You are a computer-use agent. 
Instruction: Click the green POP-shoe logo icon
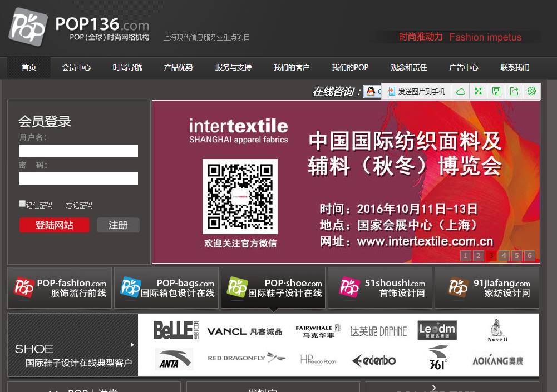tap(237, 287)
